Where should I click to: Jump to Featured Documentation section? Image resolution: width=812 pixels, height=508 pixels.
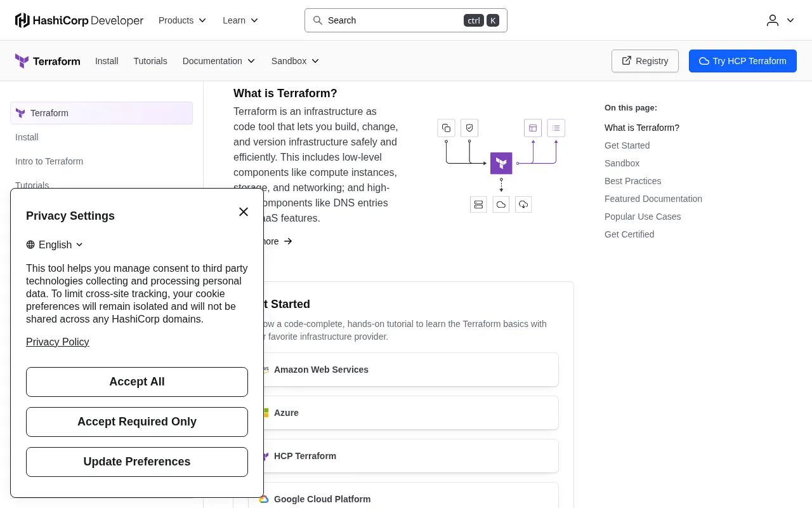click(x=653, y=199)
